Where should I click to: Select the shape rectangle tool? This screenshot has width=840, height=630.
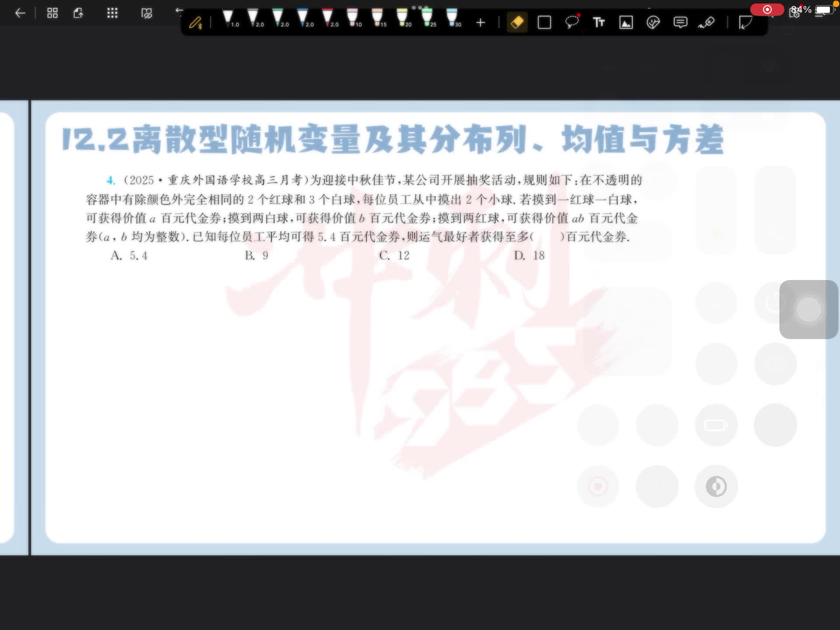[544, 22]
